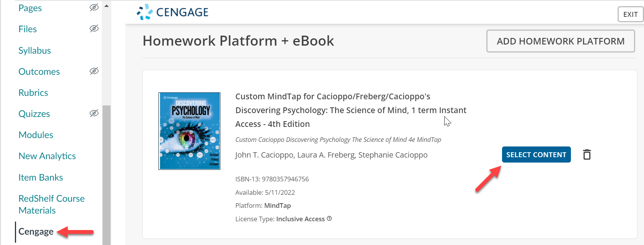Click the Custom MindTap product title

(351, 110)
